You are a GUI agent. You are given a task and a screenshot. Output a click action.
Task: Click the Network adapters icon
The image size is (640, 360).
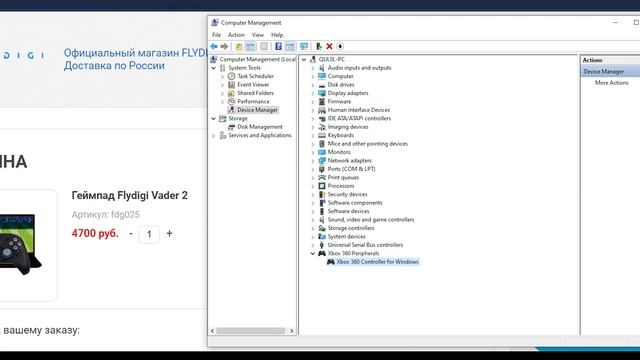pos(322,160)
